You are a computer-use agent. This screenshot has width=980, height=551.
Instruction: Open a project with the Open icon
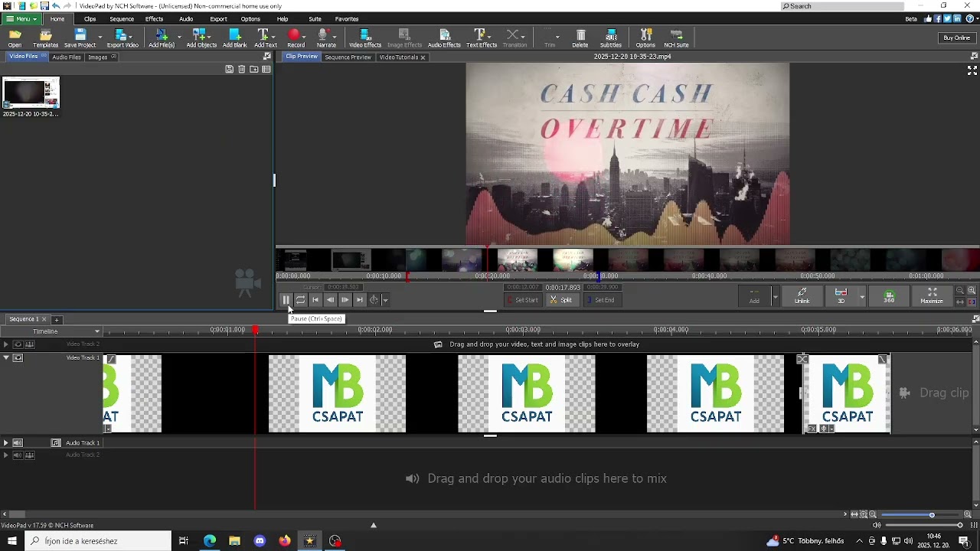click(x=15, y=38)
